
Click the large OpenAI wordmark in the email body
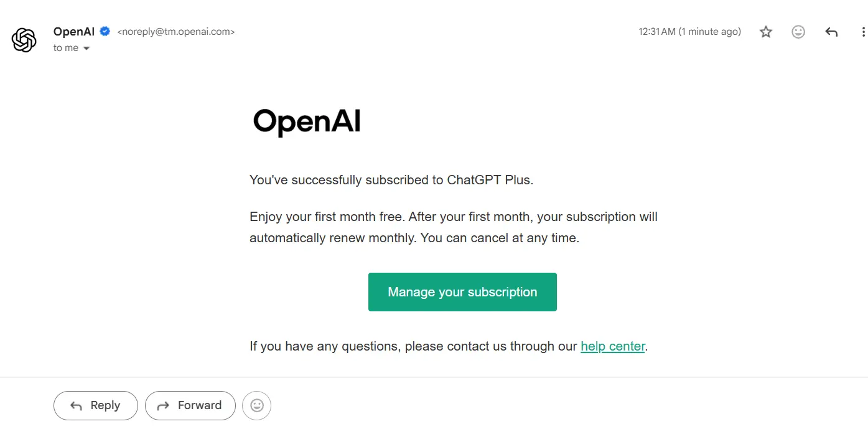(x=307, y=122)
